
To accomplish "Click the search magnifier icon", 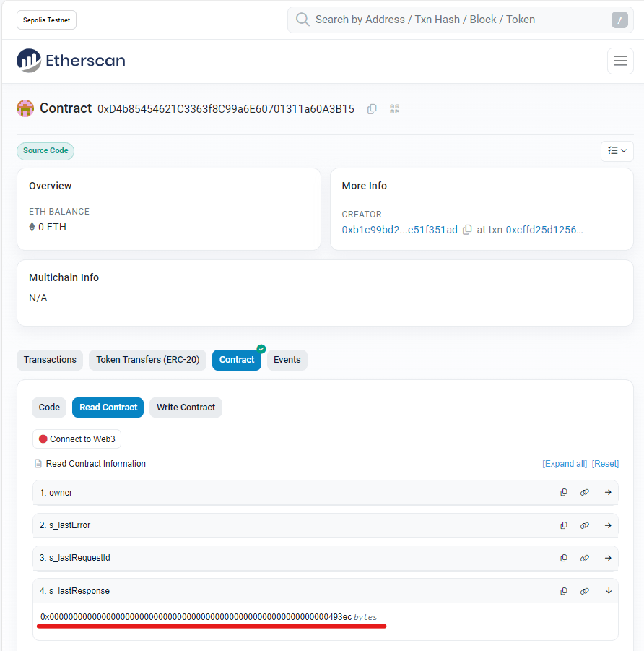I will click(x=303, y=20).
